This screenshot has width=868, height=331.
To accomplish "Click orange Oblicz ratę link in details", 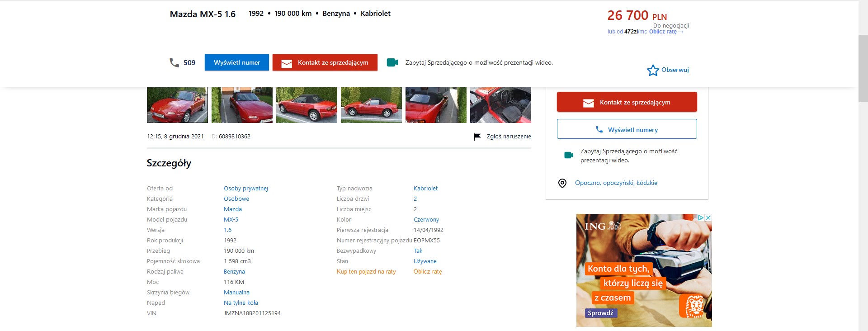I will [x=428, y=271].
